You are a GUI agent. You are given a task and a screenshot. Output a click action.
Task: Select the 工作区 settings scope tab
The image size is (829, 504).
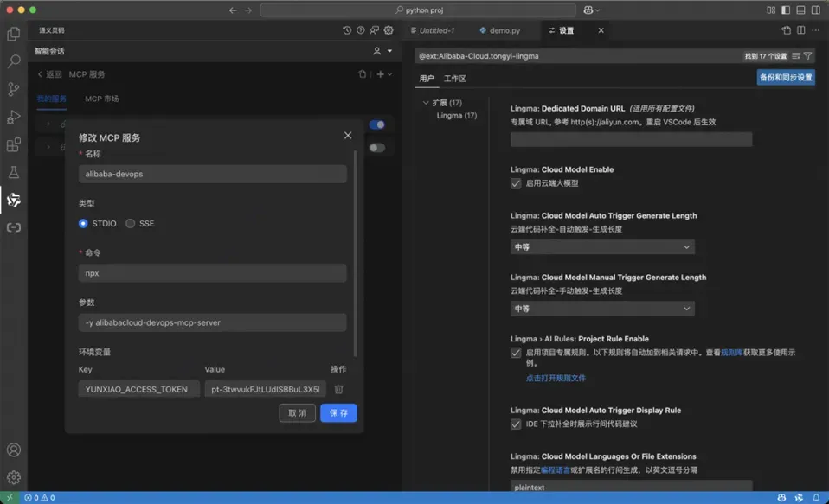pos(454,79)
